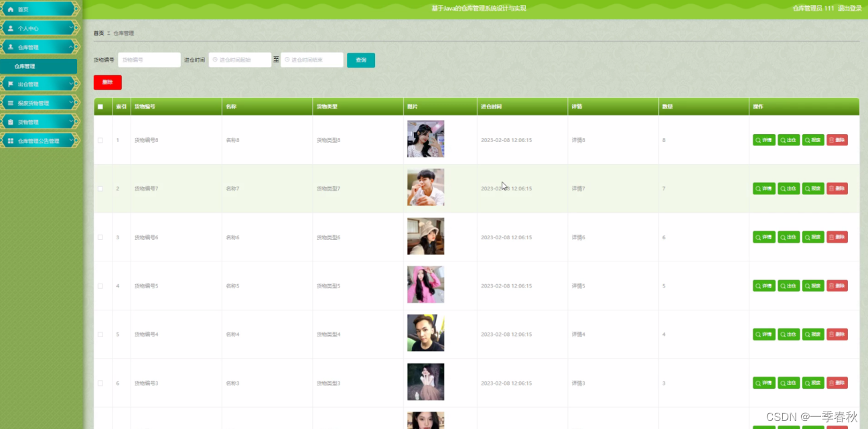This screenshot has width=868, height=429.
Task: Check the checkbox for row 货物编号6
Action: tap(100, 237)
